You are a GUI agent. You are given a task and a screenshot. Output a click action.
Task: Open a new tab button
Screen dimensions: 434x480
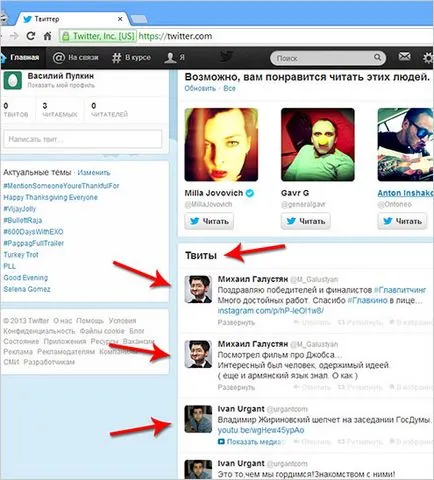point(138,19)
